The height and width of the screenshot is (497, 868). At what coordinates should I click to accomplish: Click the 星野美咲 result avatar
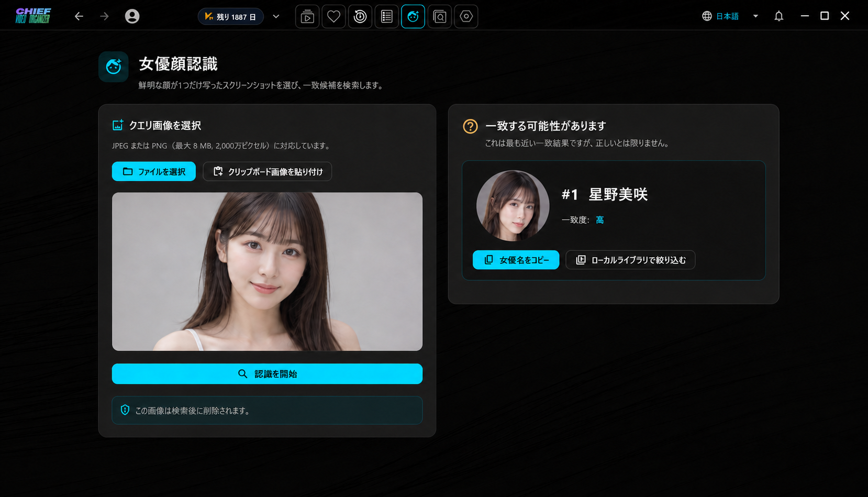pyautogui.click(x=513, y=206)
